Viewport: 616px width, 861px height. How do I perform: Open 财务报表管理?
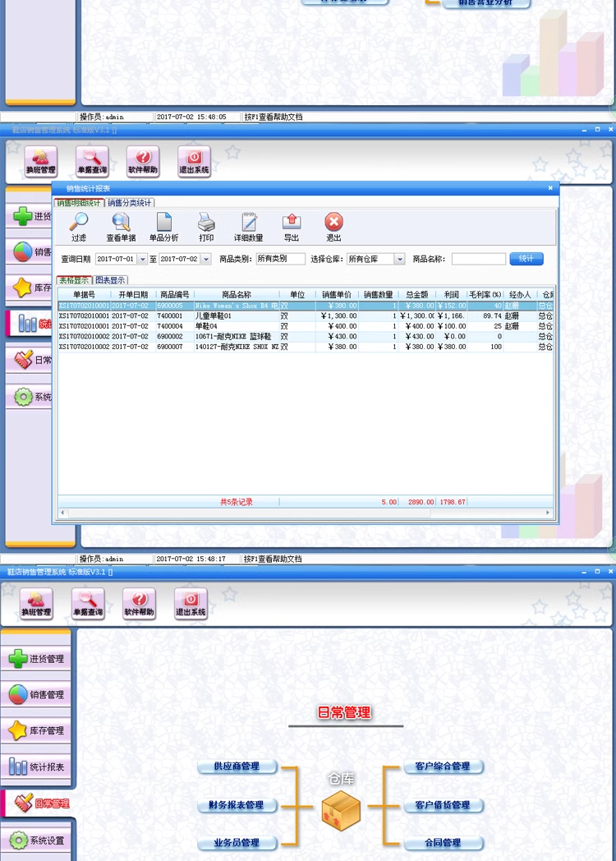[x=237, y=805]
